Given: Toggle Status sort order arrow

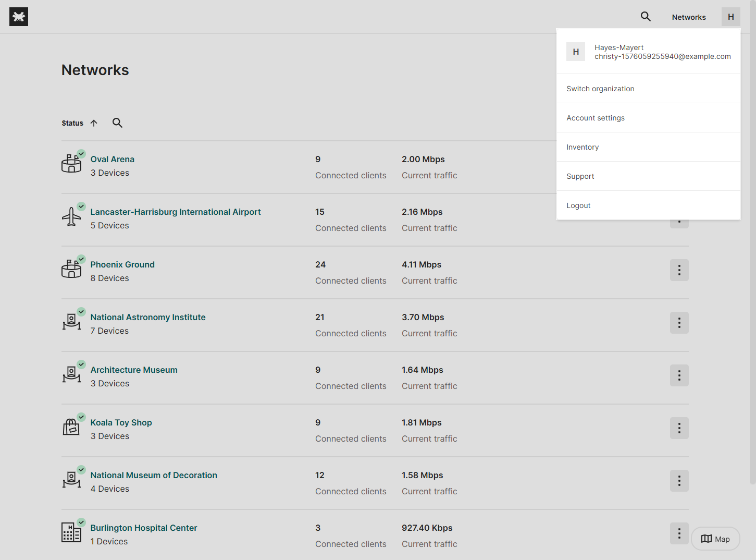Looking at the screenshot, I should pyautogui.click(x=94, y=123).
